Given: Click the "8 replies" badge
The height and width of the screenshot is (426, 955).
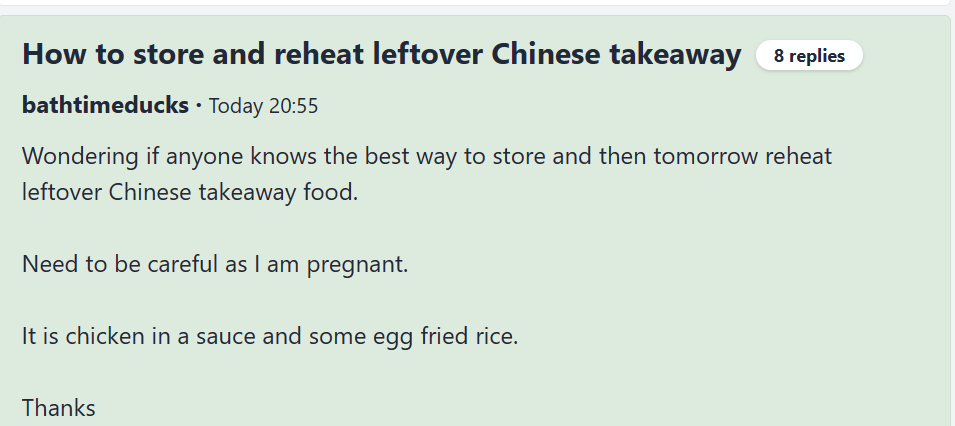Looking at the screenshot, I should pos(809,56).
